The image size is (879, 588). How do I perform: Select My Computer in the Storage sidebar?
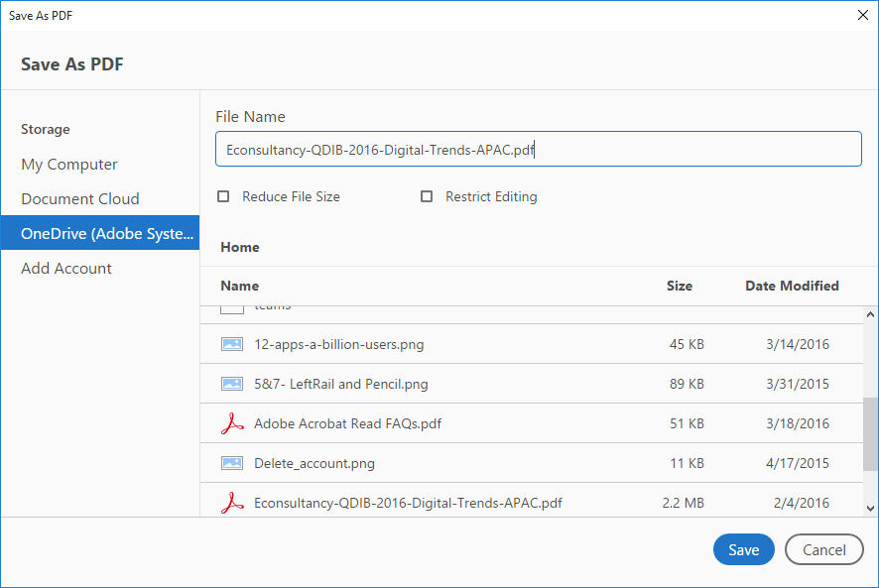68,165
